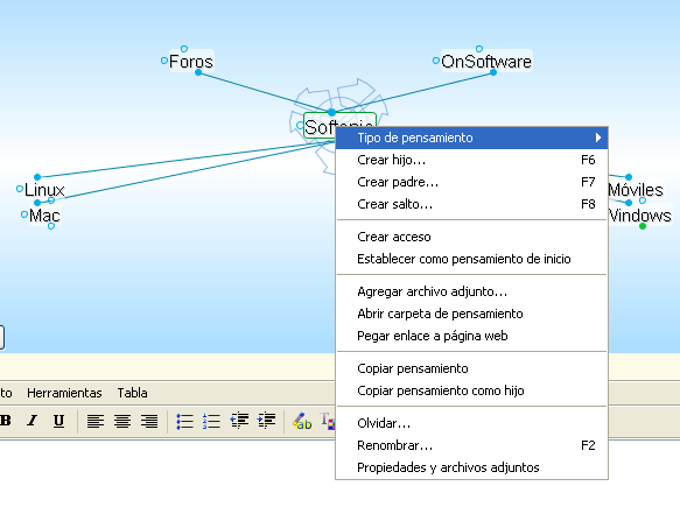Choose Copiar pensamiento como hijo
This screenshot has height=514, width=680.
[472, 391]
